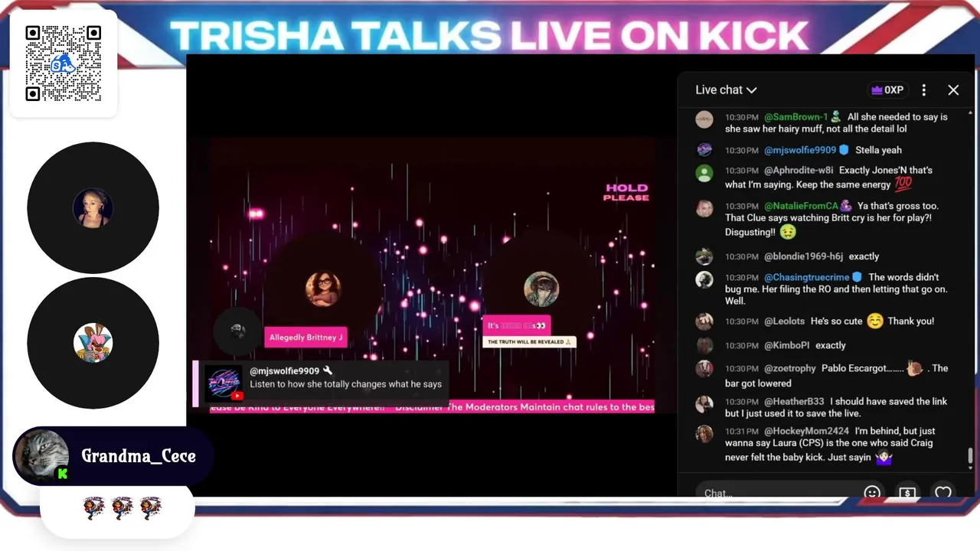
Task: Click the Grandma_Cece name label
Action: click(x=139, y=456)
